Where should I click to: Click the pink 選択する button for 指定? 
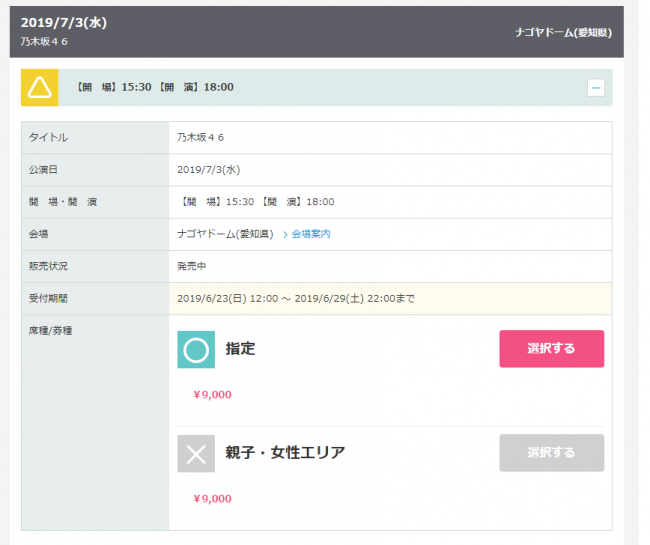click(x=551, y=349)
